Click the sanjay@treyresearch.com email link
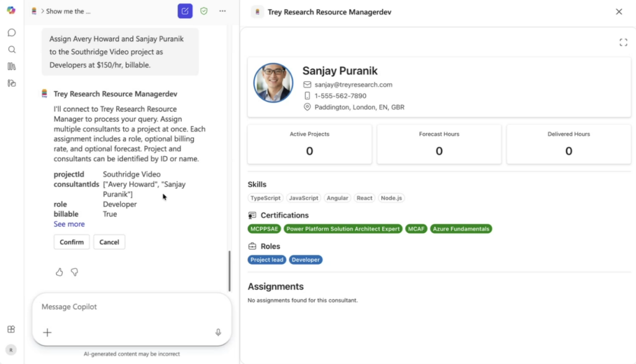The width and height of the screenshot is (636, 364). tap(353, 84)
